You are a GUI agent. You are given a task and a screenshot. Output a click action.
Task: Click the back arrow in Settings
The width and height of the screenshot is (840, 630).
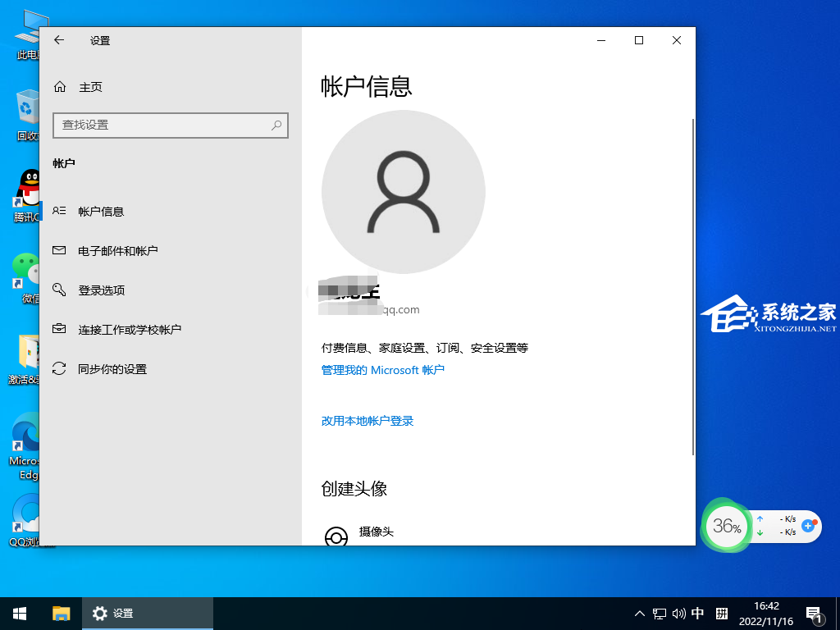point(59,40)
